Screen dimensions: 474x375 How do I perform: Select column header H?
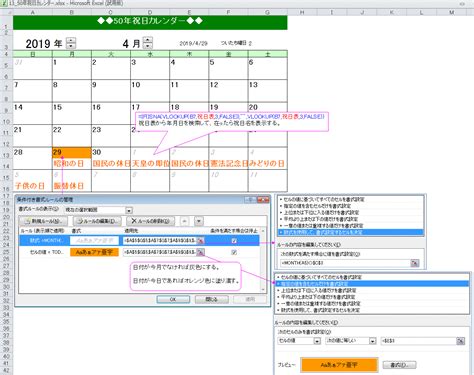(x=302, y=12)
